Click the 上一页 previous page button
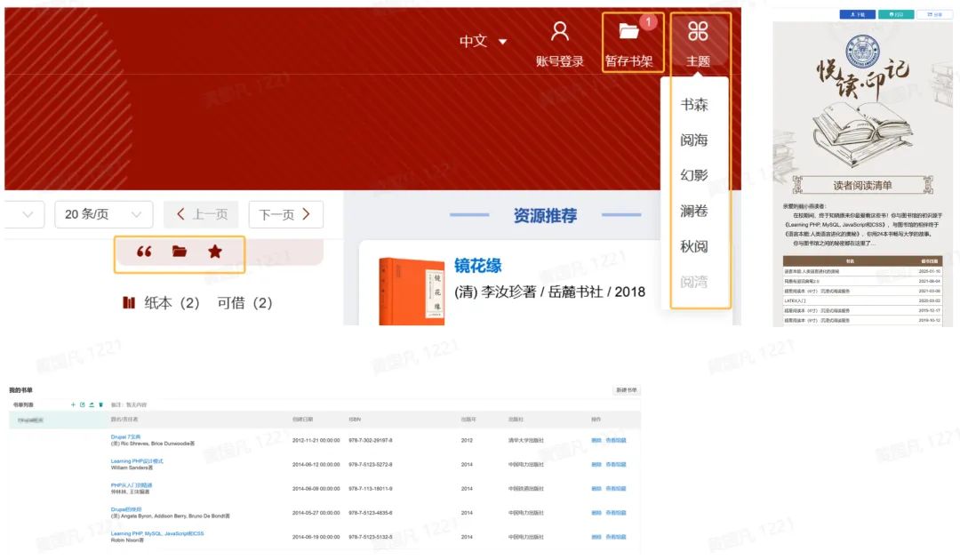This screenshot has width=960, height=560. (x=202, y=214)
